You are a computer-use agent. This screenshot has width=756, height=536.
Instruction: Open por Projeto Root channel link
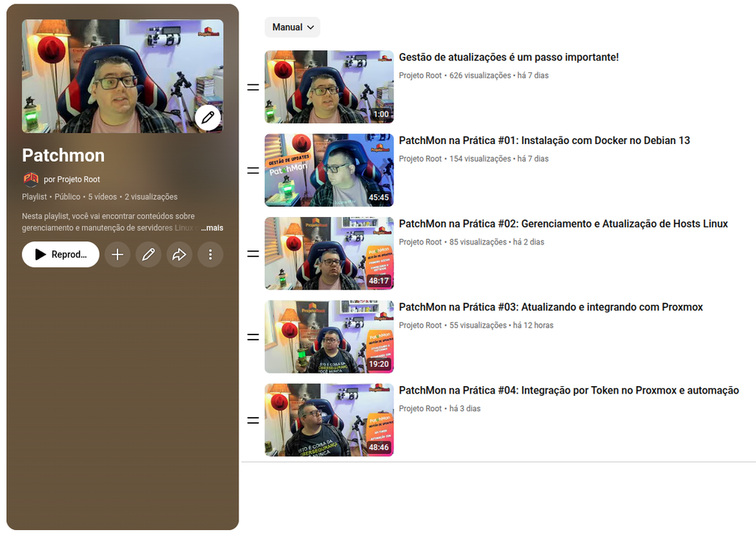click(72, 179)
